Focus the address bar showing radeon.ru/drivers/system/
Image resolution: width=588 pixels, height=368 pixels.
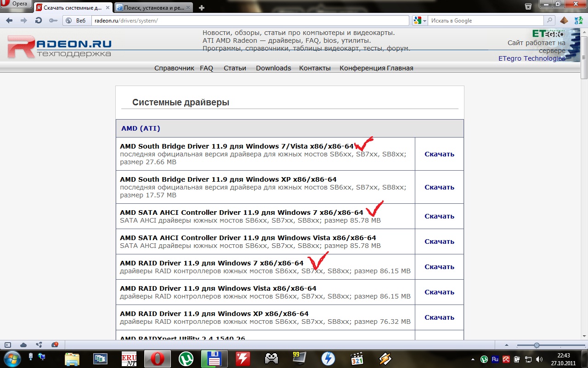click(249, 21)
